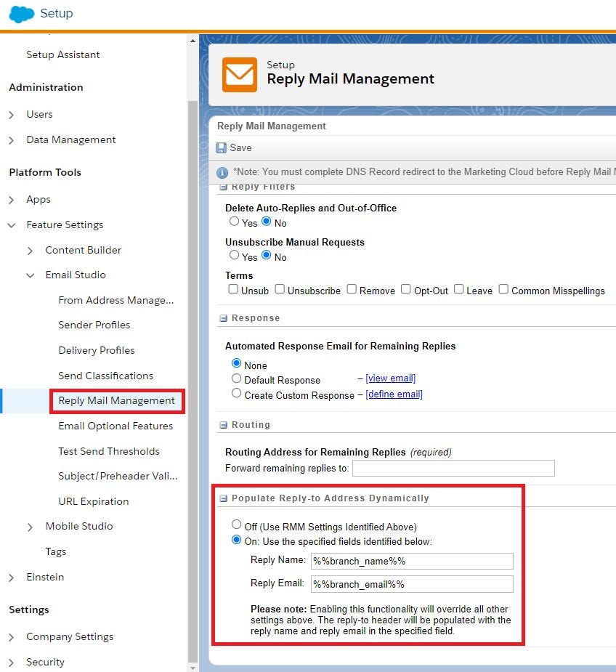Collapse the Routing section

223,425
